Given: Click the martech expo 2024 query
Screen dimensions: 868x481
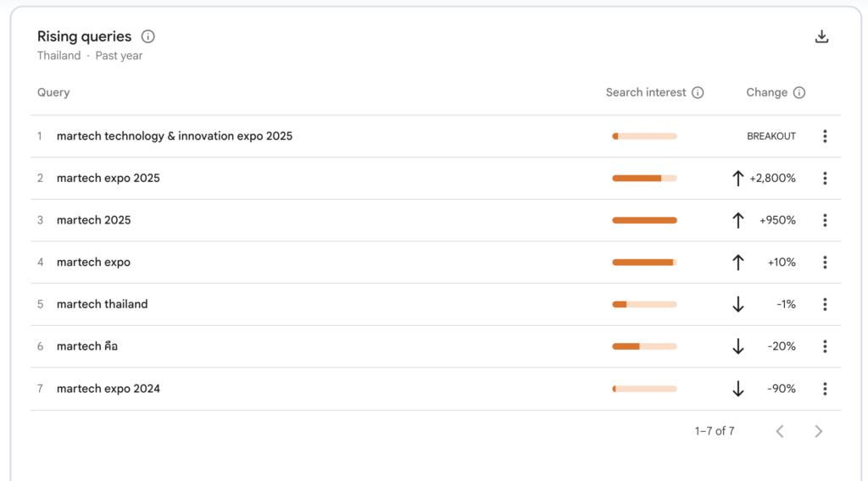Looking at the screenshot, I should pyautogui.click(x=108, y=389).
